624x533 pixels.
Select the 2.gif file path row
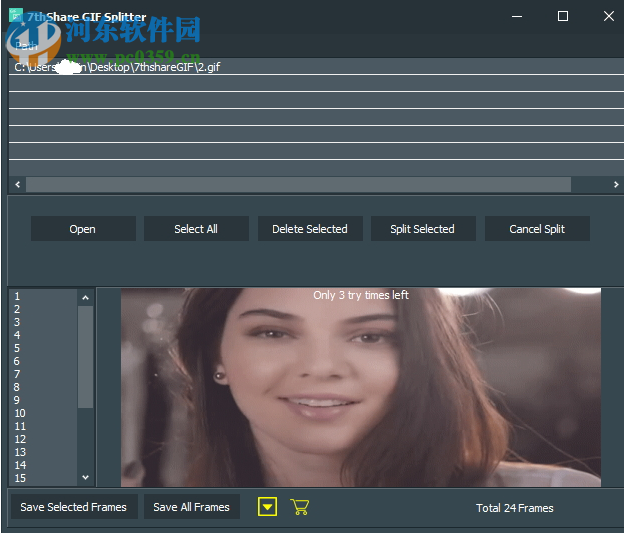(x=316, y=67)
